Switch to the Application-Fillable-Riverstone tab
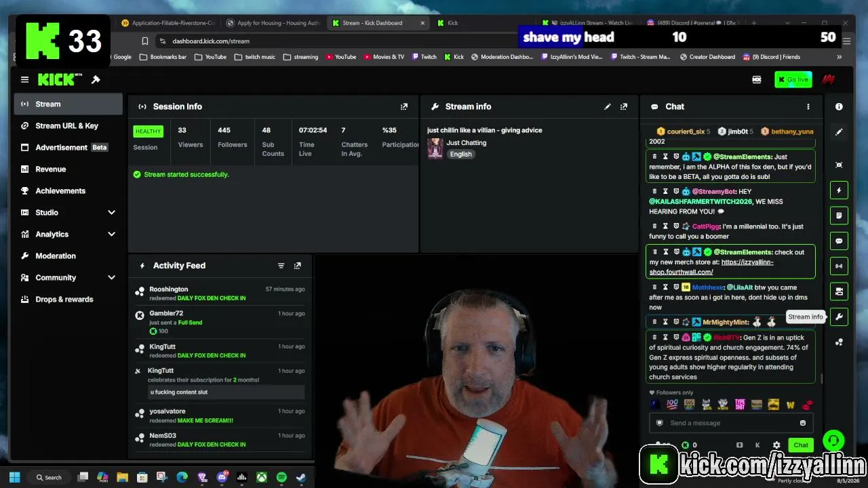Image resolution: width=868 pixels, height=488 pixels. (x=167, y=23)
